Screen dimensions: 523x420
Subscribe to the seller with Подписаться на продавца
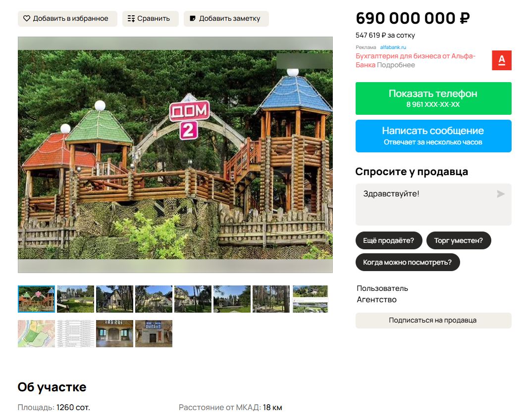[433, 321]
